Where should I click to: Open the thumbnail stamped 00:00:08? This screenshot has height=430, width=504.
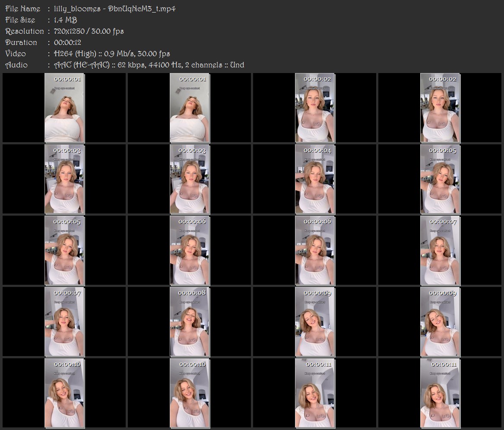click(x=190, y=322)
